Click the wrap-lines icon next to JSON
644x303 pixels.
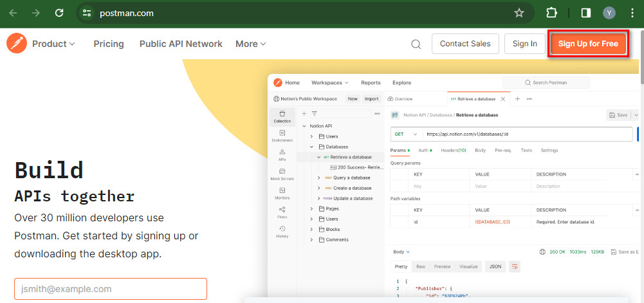[515, 266]
